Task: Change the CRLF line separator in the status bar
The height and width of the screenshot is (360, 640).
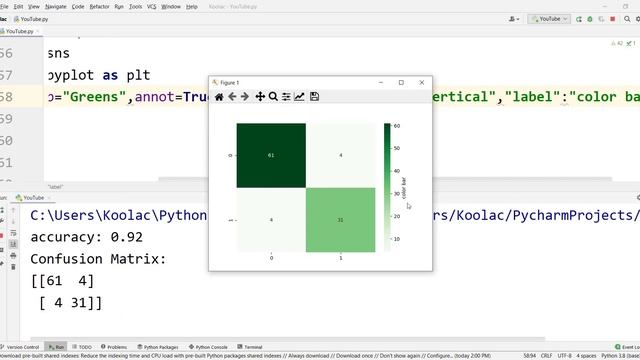Action: [x=547, y=356]
